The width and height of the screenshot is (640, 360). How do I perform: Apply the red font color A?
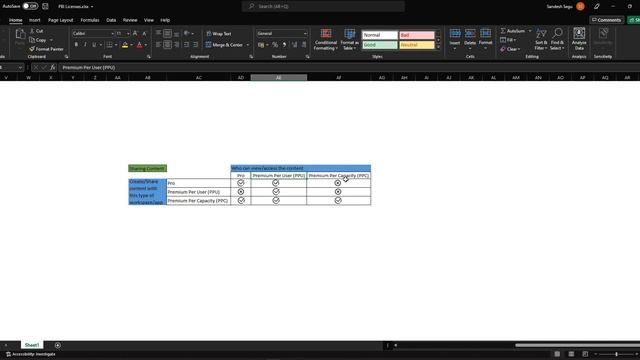pyautogui.click(x=140, y=45)
